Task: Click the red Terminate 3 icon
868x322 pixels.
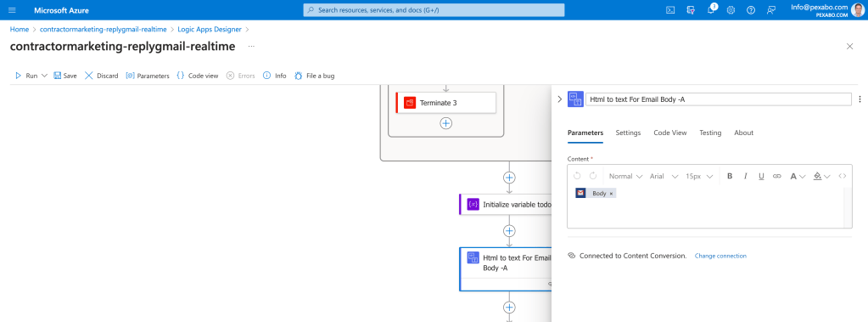Action: (410, 103)
